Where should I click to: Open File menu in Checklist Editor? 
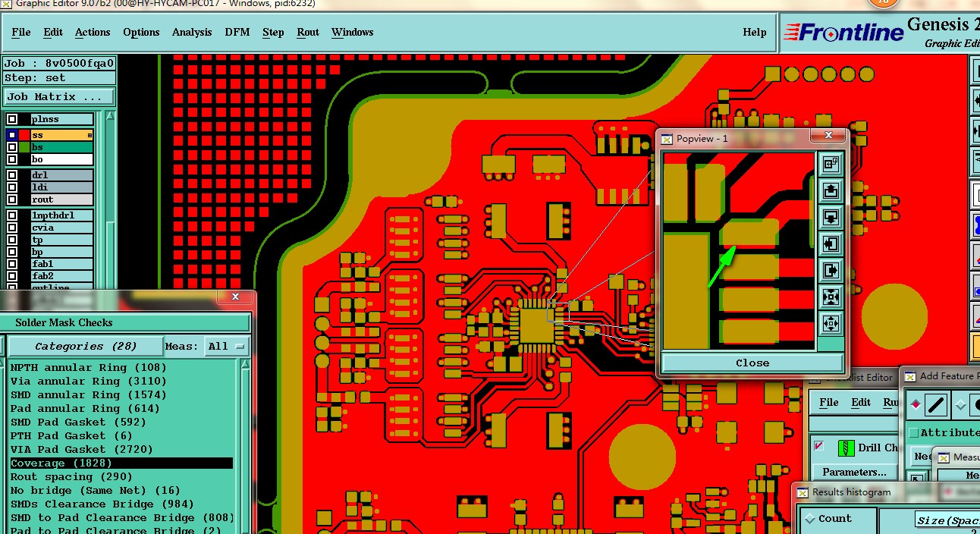[828, 402]
